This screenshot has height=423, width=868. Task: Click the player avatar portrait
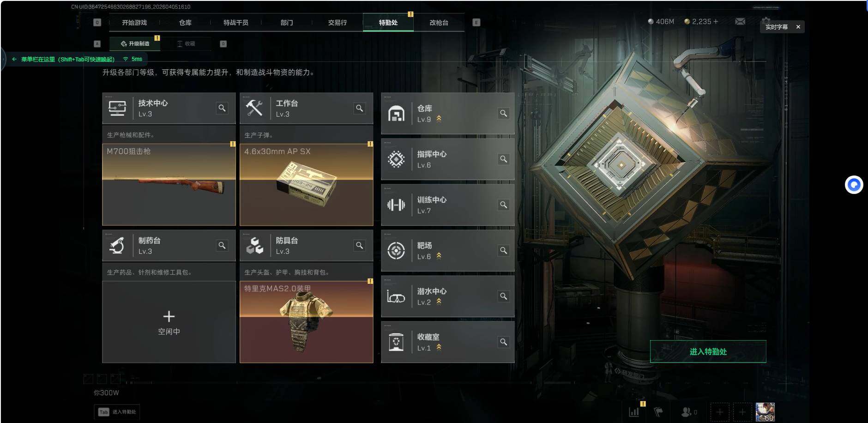(x=765, y=412)
